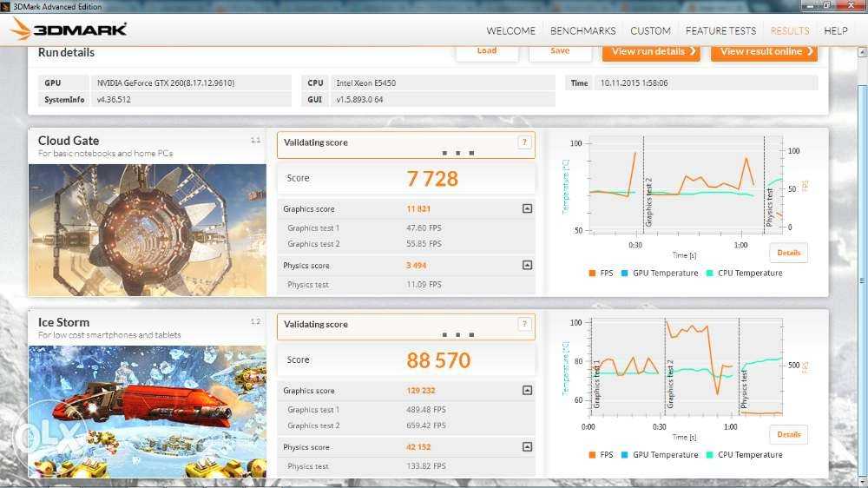Click the Ice Storm score 88 570
The width and height of the screenshot is (868, 488).
coord(438,360)
